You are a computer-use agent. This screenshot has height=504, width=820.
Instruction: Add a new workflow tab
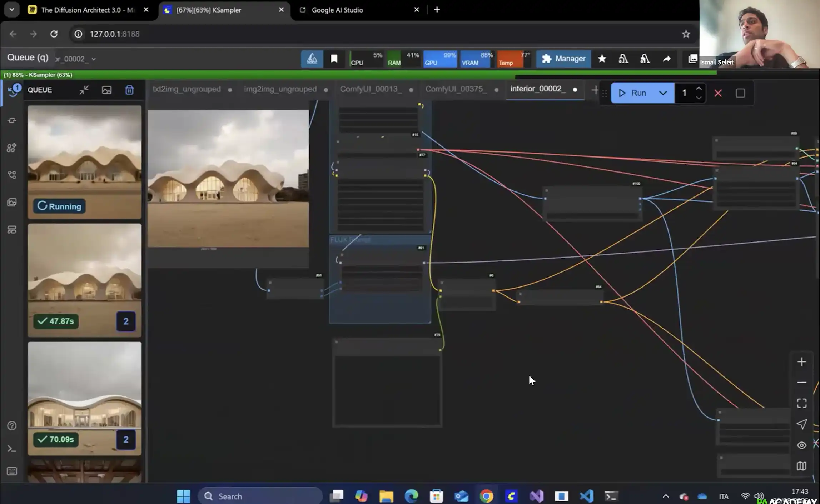595,90
